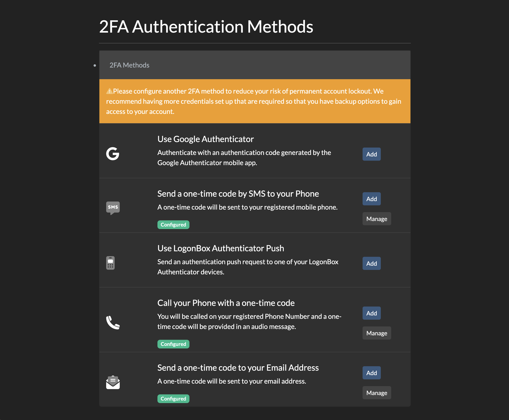Image resolution: width=509 pixels, height=420 pixels.
Task: Add Google Authenticator method
Action: [x=371, y=154]
